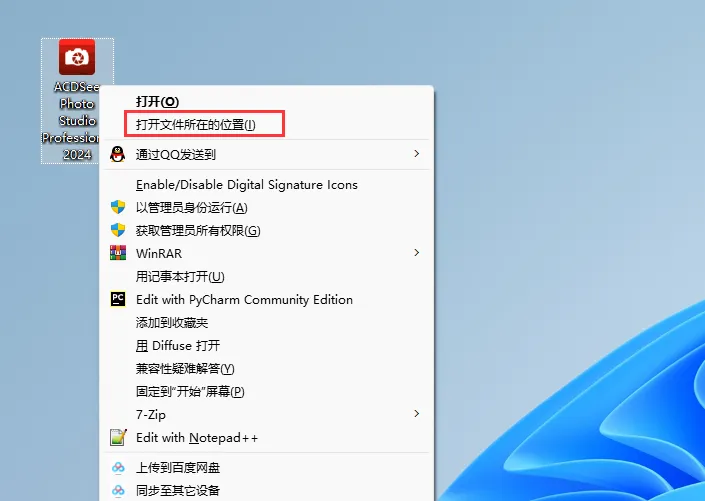Choose 以管理员身份运行(A)

point(267,207)
